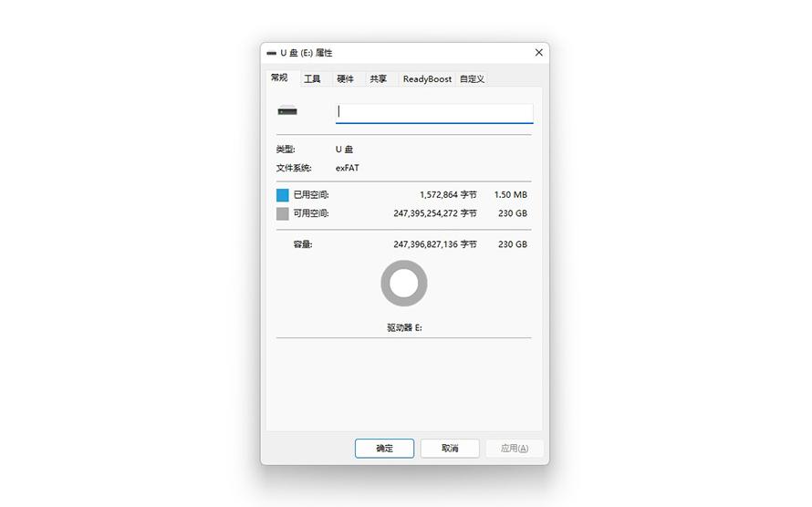Click the 文件系统 label
This screenshot has width=812, height=507.
(x=294, y=168)
